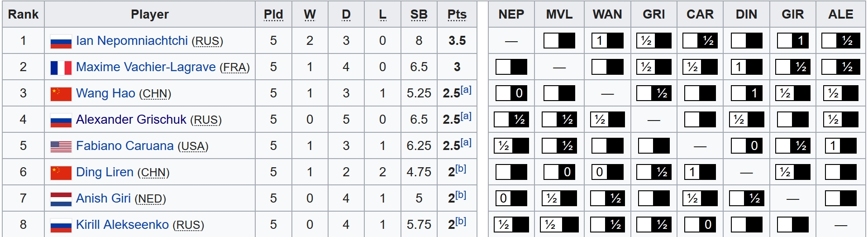Click the Pld column header
The image size is (868, 237).
pyautogui.click(x=273, y=15)
